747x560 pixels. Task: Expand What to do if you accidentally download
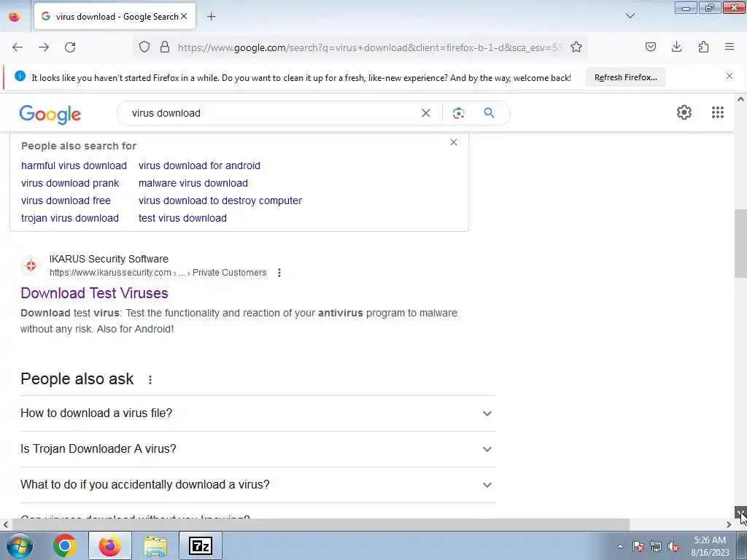pos(258,485)
